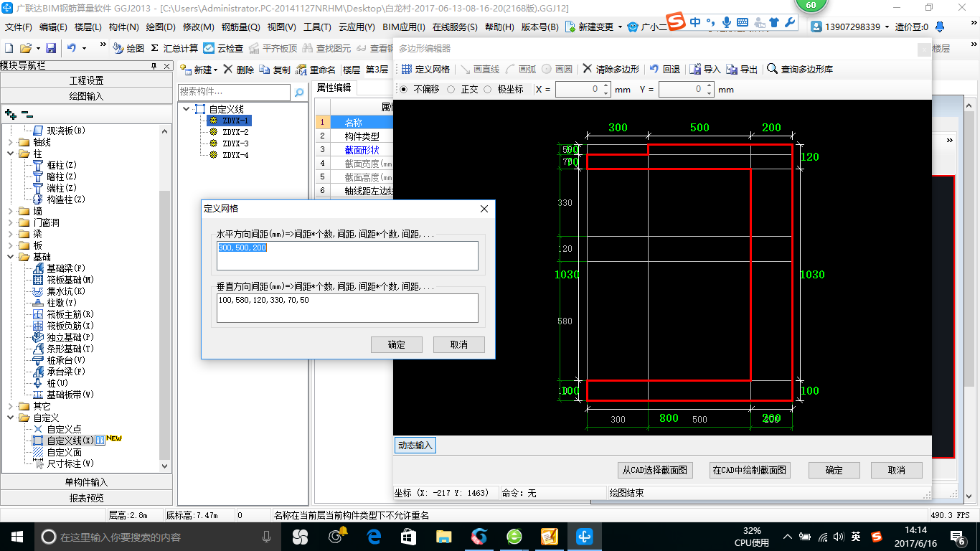The height and width of the screenshot is (551, 980).
Task: Click the undo arrow icon
Action: tap(72, 48)
